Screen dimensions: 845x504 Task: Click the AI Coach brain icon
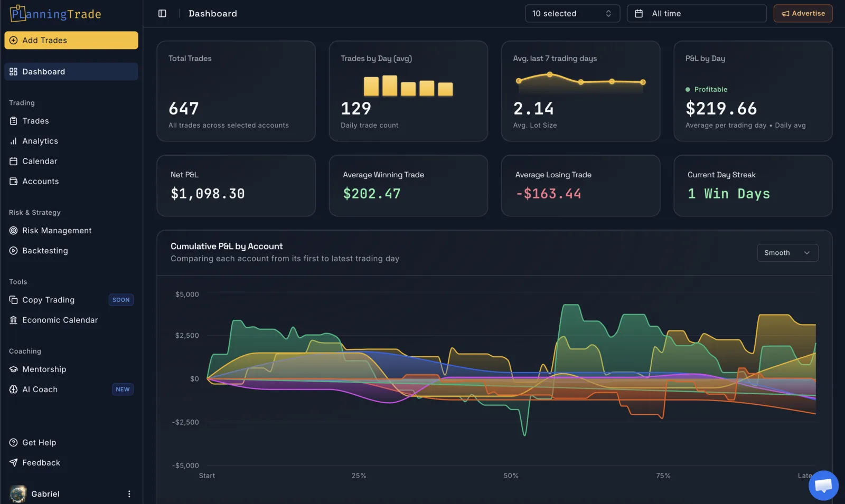[14, 389]
